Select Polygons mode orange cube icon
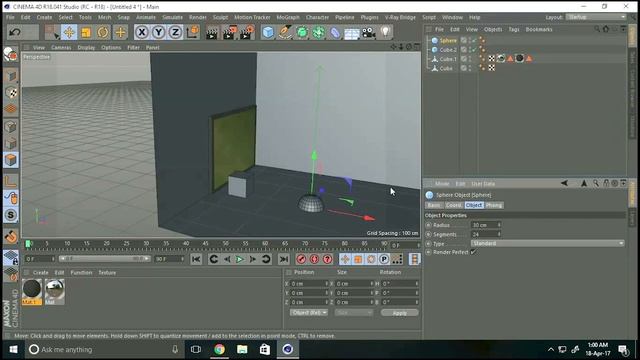Image resolution: width=640 pixels, height=360 pixels. click(x=11, y=160)
